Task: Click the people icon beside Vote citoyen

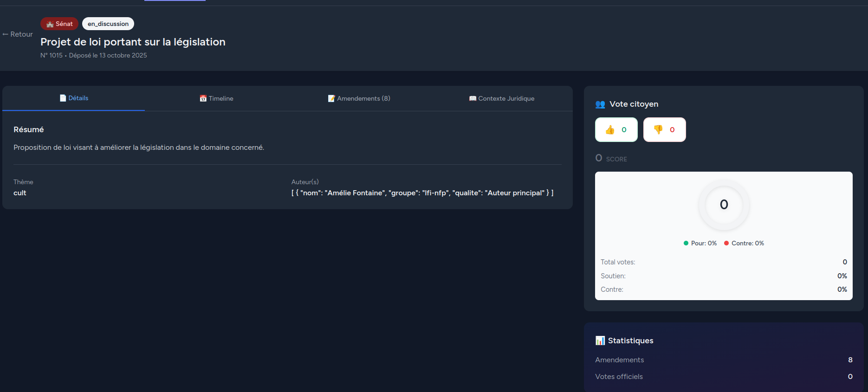Action: coord(600,104)
